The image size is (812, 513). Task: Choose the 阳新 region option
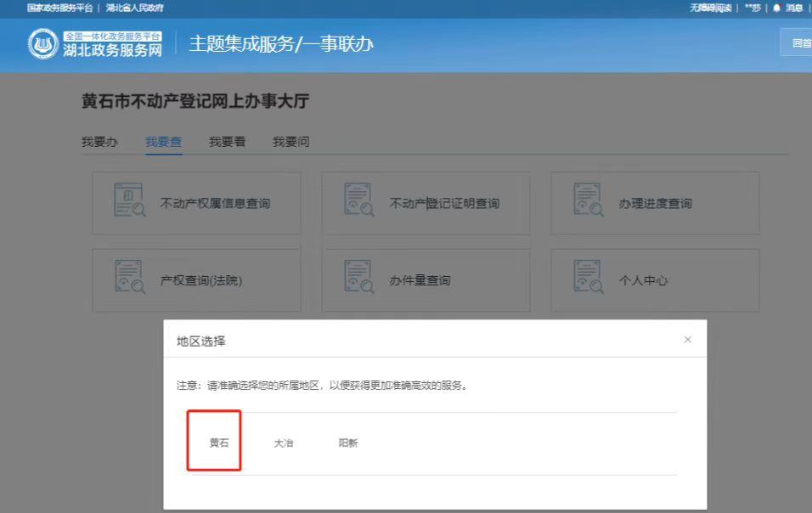348,443
